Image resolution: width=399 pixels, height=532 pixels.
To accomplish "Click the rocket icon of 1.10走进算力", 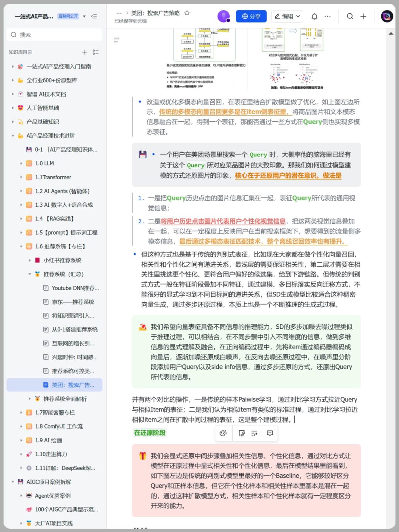I will 29,454.
